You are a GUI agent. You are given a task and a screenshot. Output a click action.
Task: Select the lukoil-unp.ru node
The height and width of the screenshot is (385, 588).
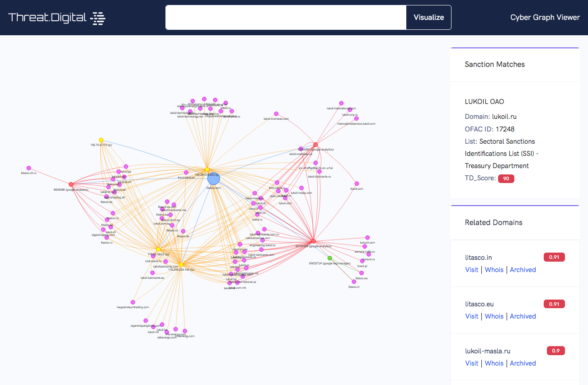tap(350, 110)
